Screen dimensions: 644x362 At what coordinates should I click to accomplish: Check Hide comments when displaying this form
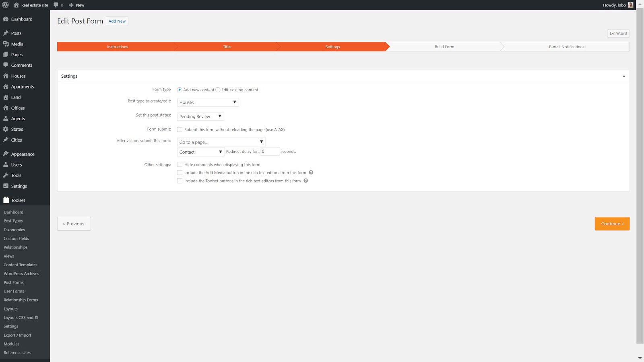(x=180, y=165)
